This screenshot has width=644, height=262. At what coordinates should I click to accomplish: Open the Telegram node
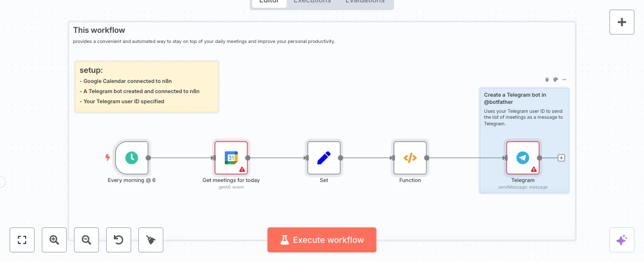523,158
